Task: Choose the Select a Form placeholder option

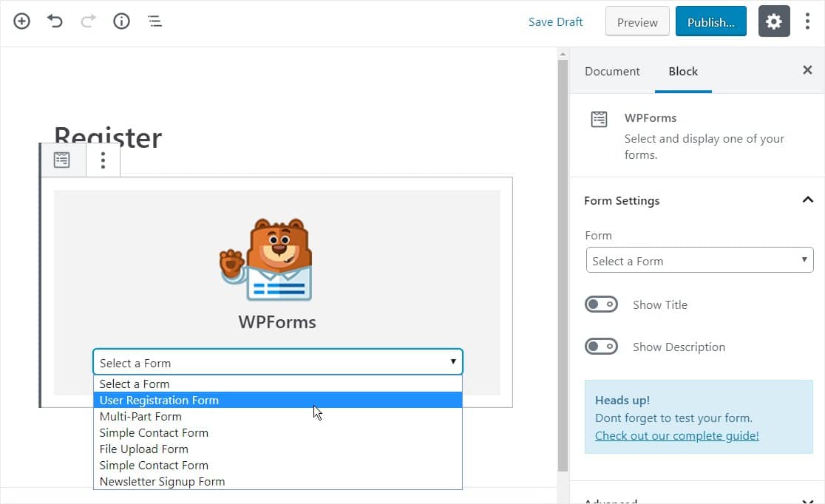Action: pyautogui.click(x=278, y=384)
